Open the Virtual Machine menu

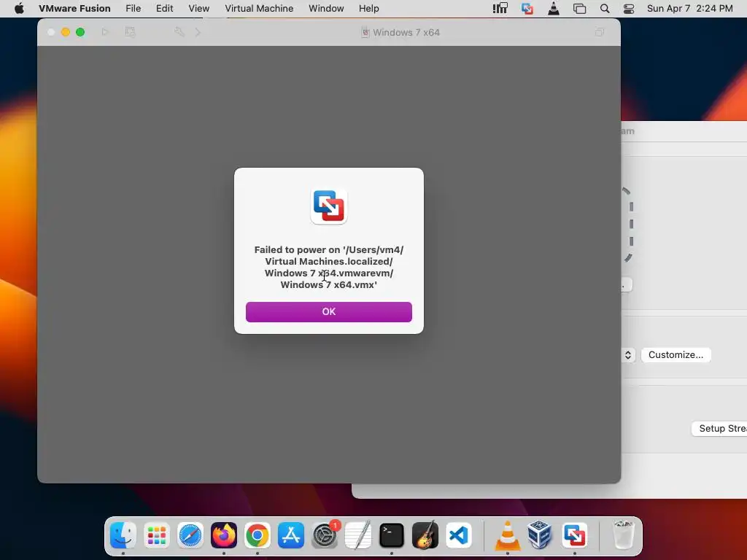point(259,9)
